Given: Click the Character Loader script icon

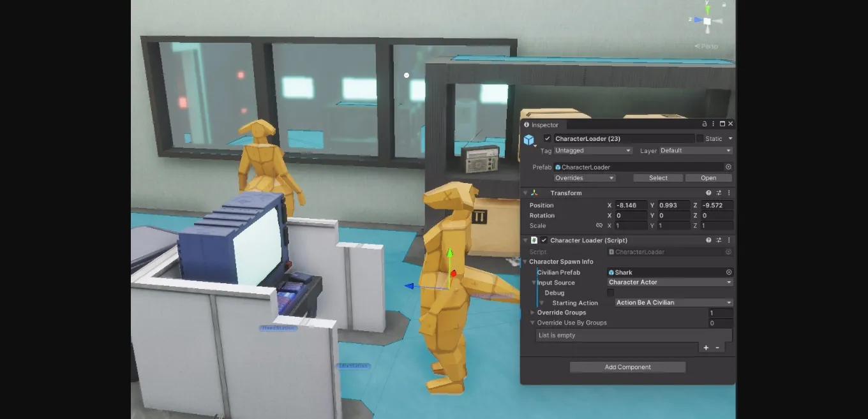Looking at the screenshot, I should (534, 240).
